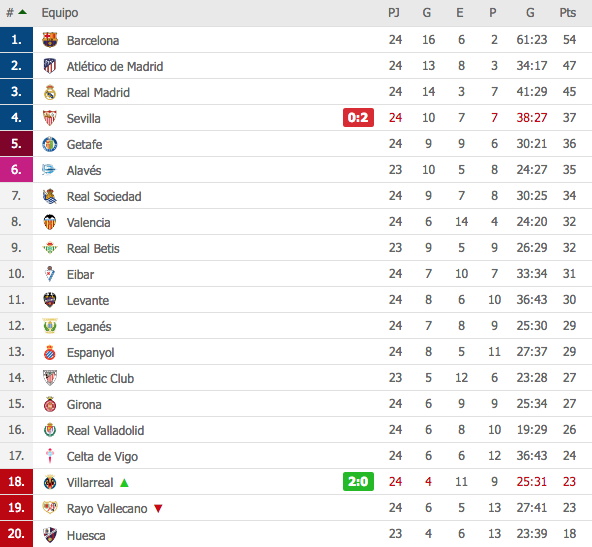Click Villarreal's green up-arrow indicator

tap(124, 482)
